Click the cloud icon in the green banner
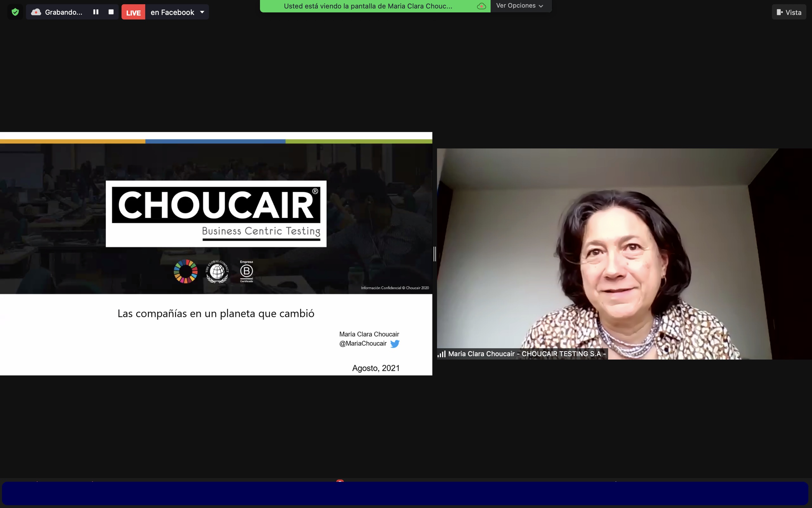 482,6
